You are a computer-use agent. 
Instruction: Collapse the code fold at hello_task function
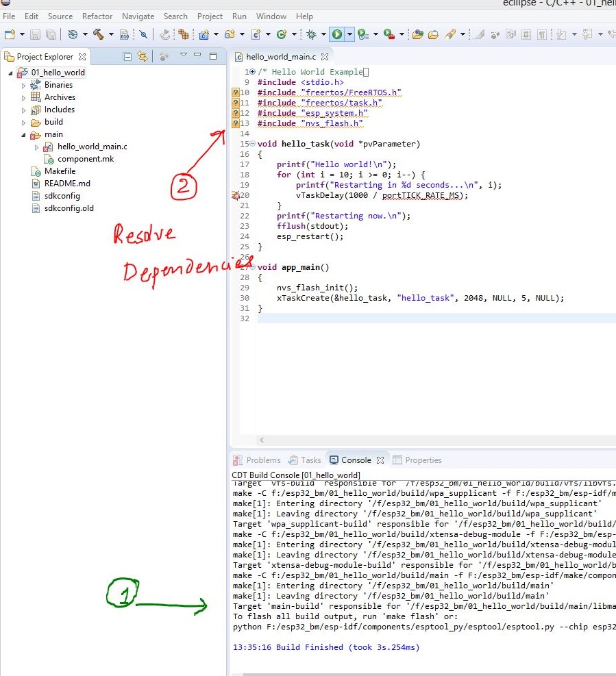[x=252, y=144]
